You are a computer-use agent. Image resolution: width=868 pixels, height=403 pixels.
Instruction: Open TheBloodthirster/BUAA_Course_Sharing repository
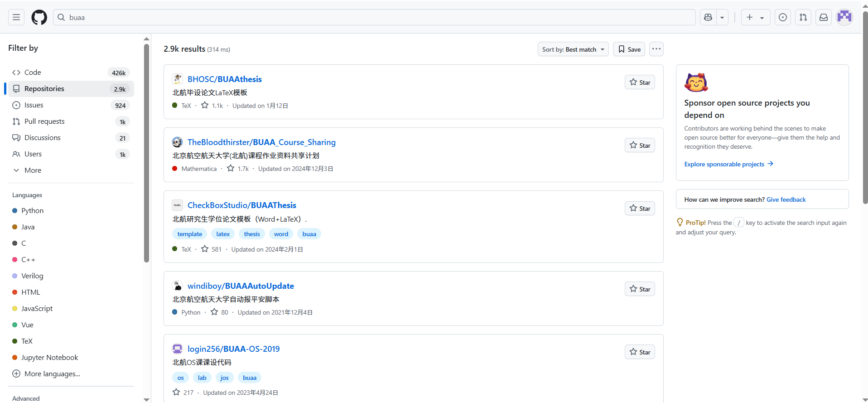[261, 142]
